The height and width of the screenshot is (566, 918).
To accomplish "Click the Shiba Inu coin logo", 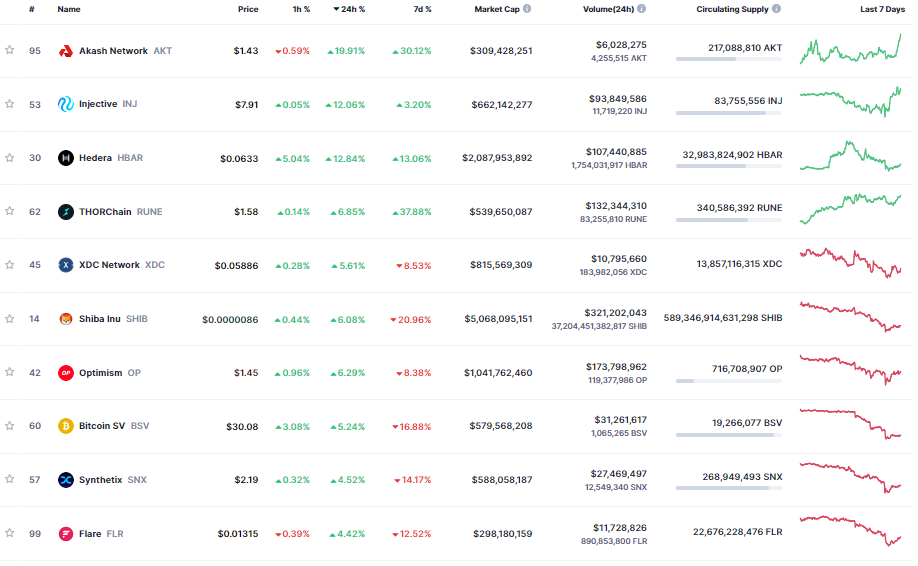I will pyautogui.click(x=66, y=319).
